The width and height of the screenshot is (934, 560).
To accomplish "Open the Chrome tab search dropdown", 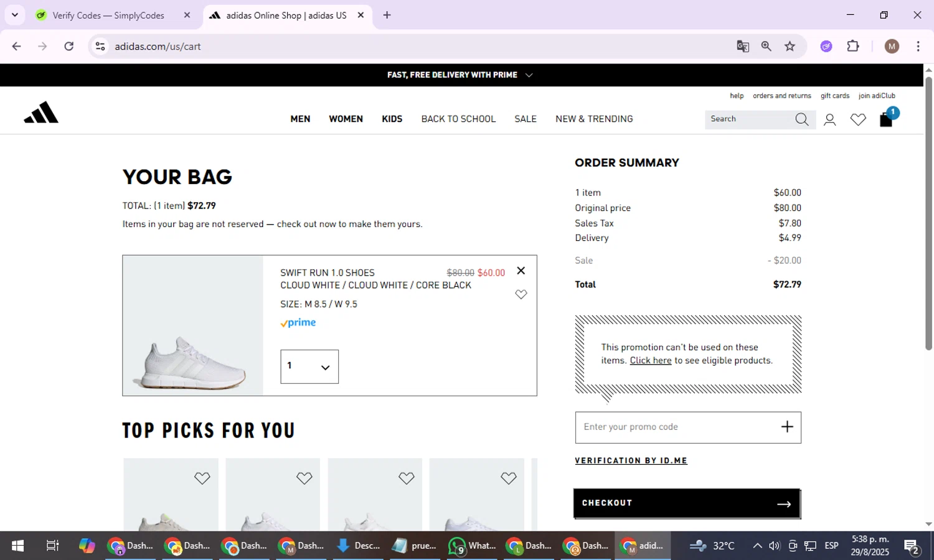I will tap(15, 15).
